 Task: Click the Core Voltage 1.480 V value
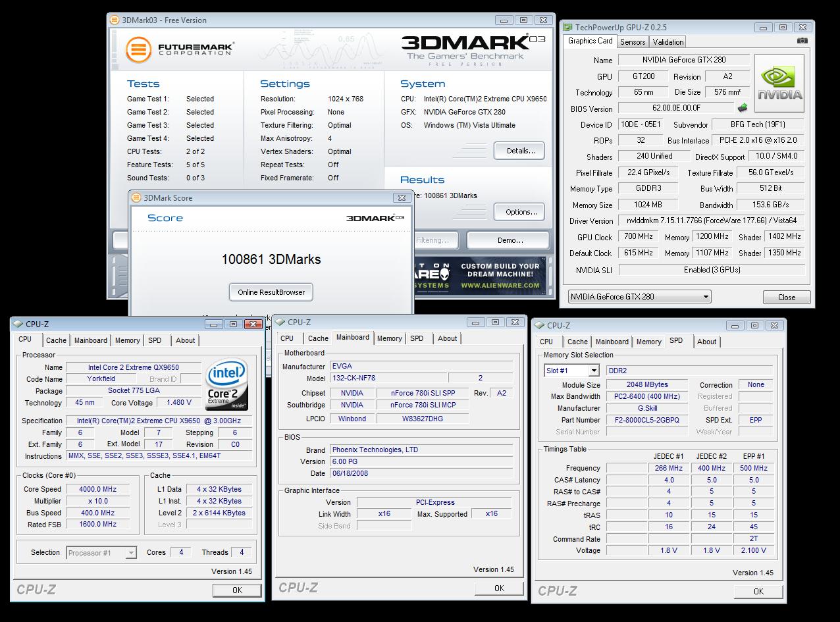coord(179,402)
